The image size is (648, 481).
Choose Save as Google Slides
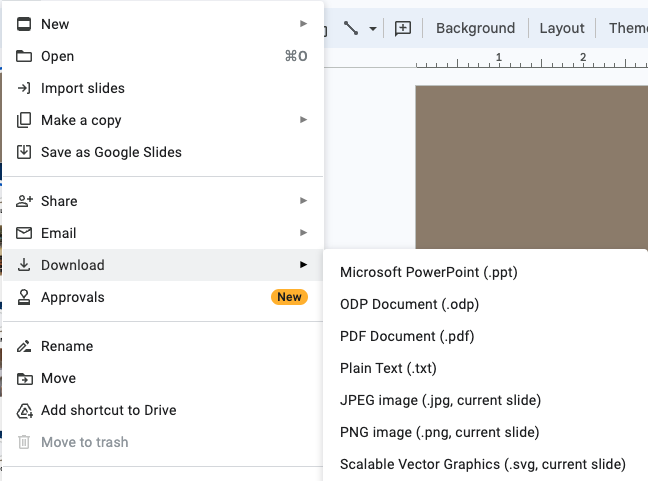(163, 152)
